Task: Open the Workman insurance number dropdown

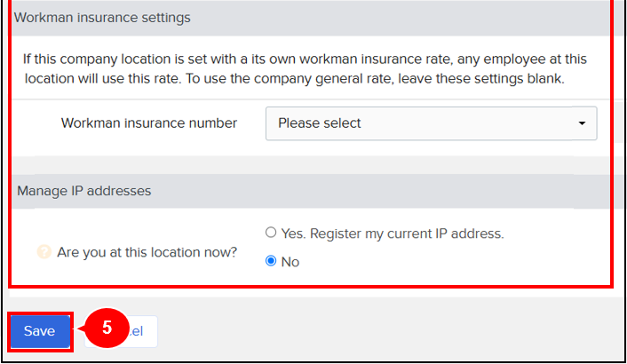Action: point(431,123)
